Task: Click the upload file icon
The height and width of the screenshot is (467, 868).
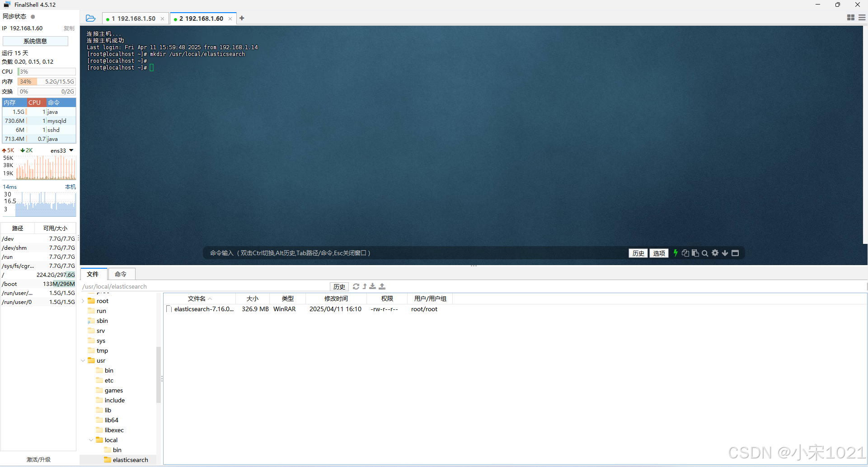Action: tap(382, 286)
